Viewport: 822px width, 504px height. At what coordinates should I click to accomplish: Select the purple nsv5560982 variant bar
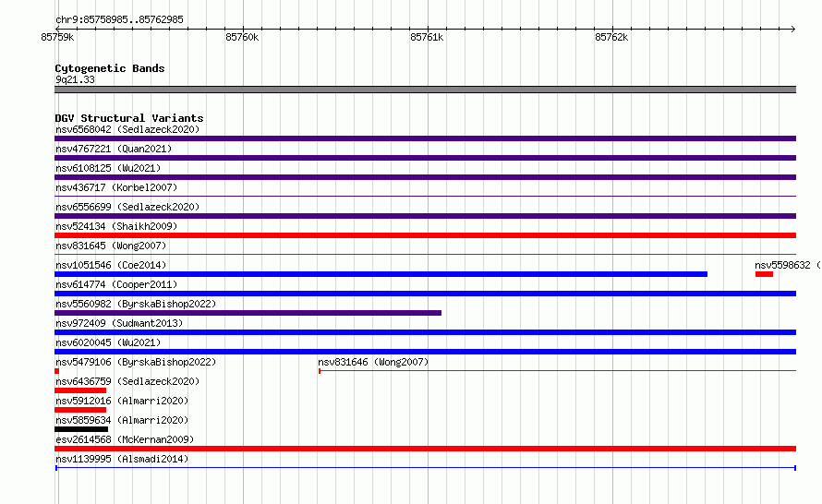pos(248,313)
